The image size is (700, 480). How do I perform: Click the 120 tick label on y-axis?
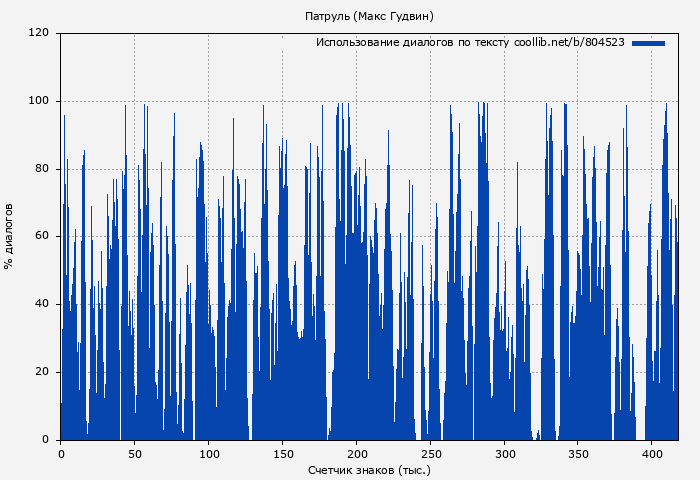click(39, 33)
